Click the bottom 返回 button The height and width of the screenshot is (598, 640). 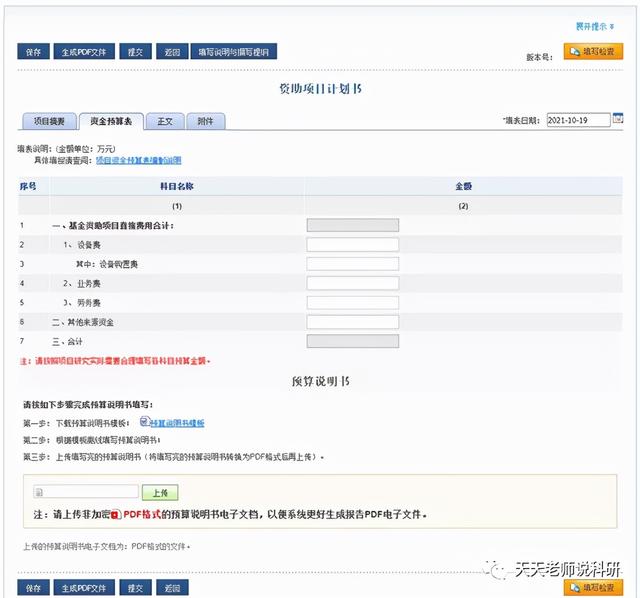[x=172, y=588]
